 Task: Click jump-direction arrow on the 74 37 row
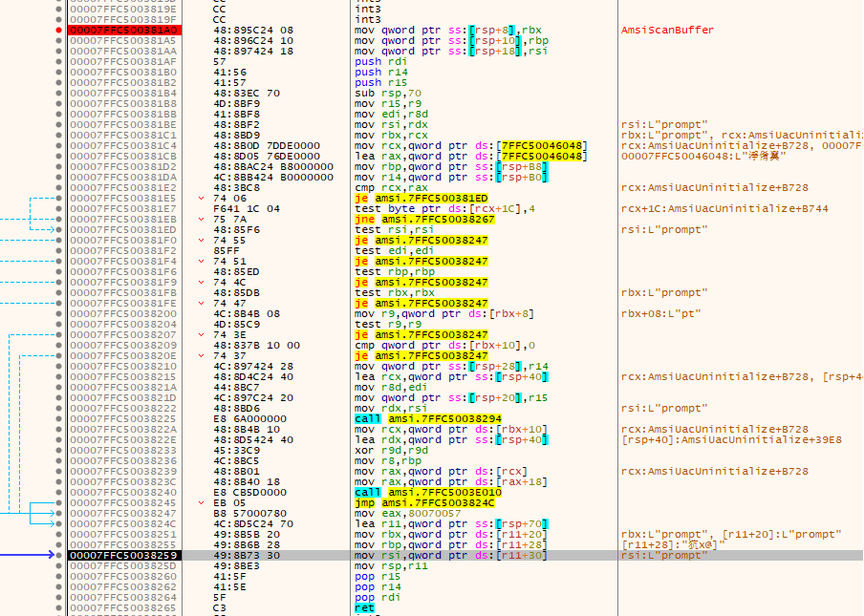pos(201,355)
